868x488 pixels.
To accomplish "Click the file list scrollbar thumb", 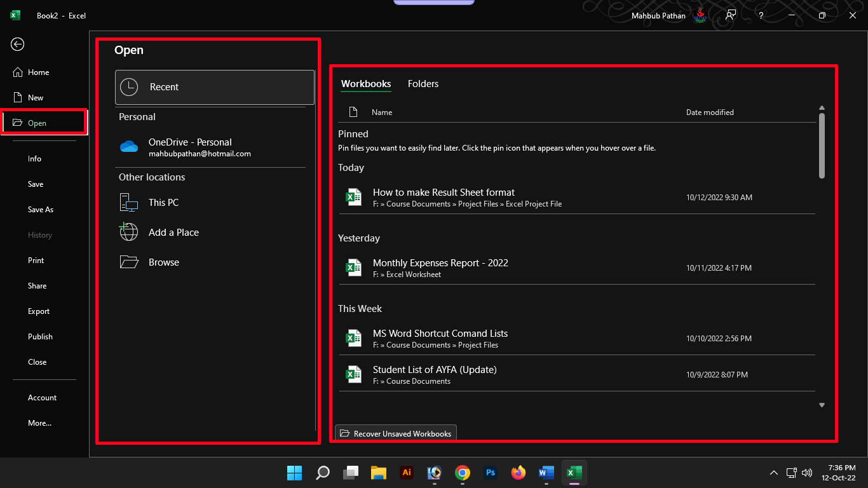I will (x=822, y=146).
